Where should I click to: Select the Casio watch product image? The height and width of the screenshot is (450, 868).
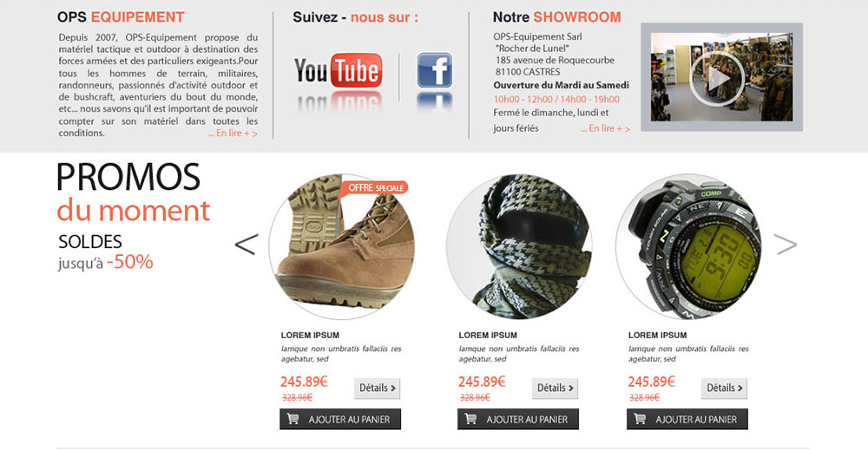(x=688, y=246)
